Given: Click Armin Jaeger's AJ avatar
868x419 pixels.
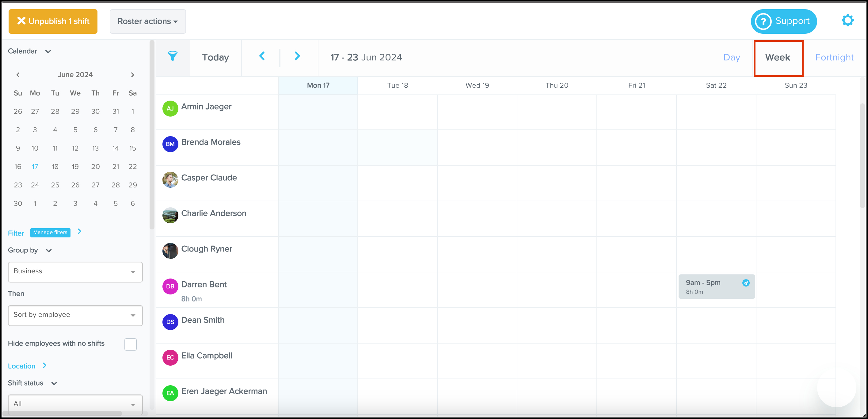Looking at the screenshot, I should [x=170, y=109].
